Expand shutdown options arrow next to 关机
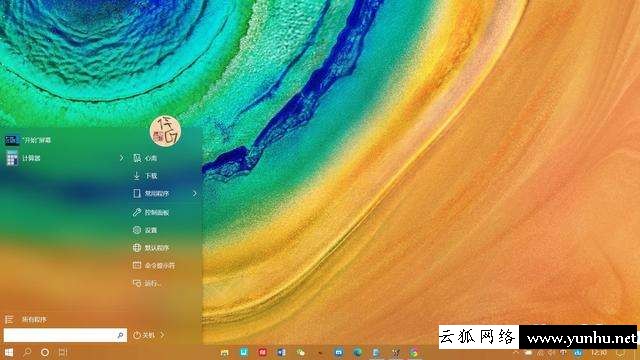The height and width of the screenshot is (360, 640). tap(162, 335)
